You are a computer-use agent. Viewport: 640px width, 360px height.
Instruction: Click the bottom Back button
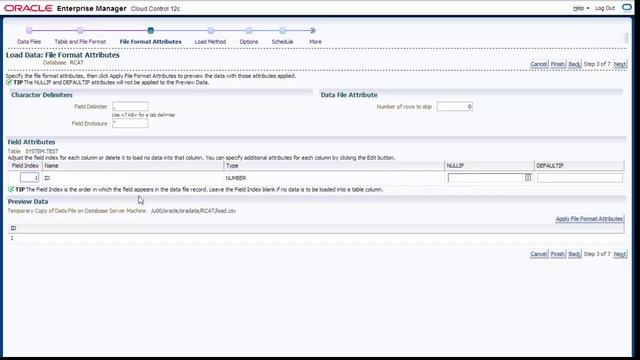(574, 254)
